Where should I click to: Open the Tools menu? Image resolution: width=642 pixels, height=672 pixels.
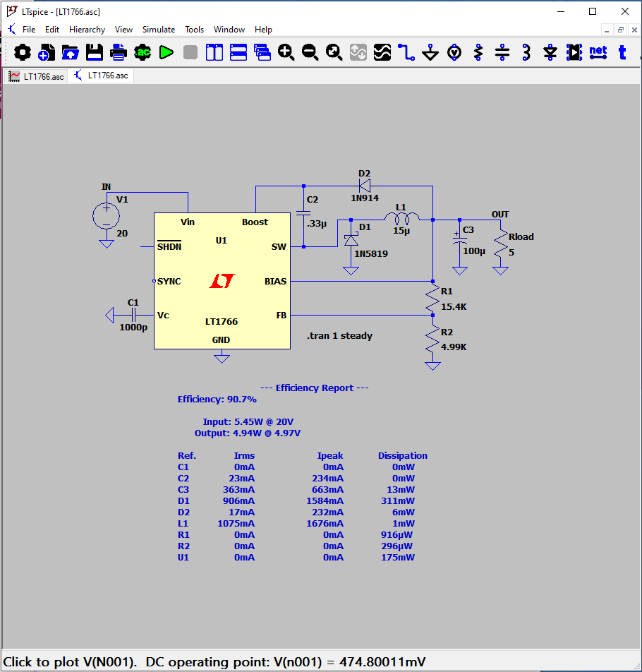(x=194, y=30)
